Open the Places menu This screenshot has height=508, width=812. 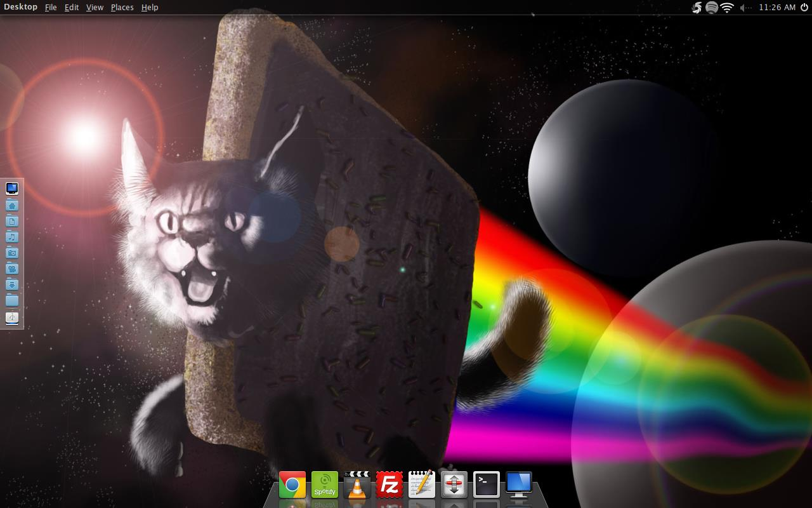[122, 8]
